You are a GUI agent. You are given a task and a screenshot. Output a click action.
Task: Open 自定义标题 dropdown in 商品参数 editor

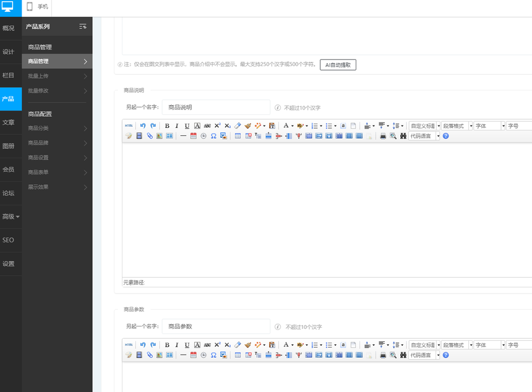[x=424, y=345]
